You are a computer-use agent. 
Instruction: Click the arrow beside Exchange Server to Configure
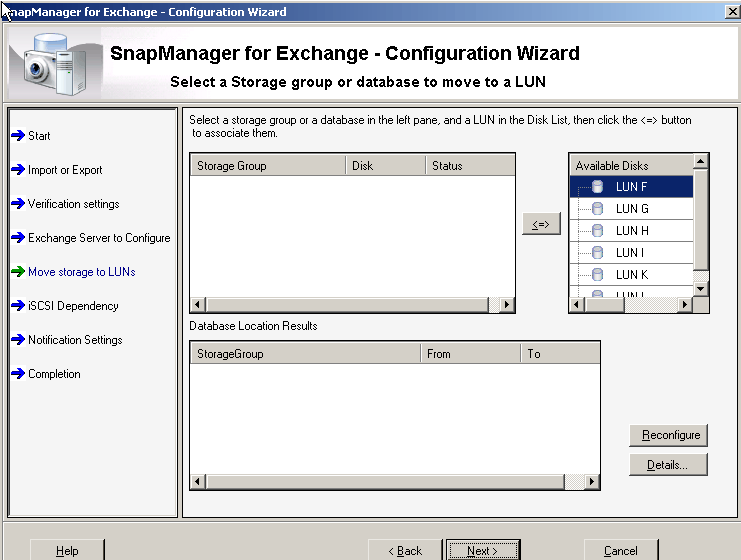click(18, 238)
